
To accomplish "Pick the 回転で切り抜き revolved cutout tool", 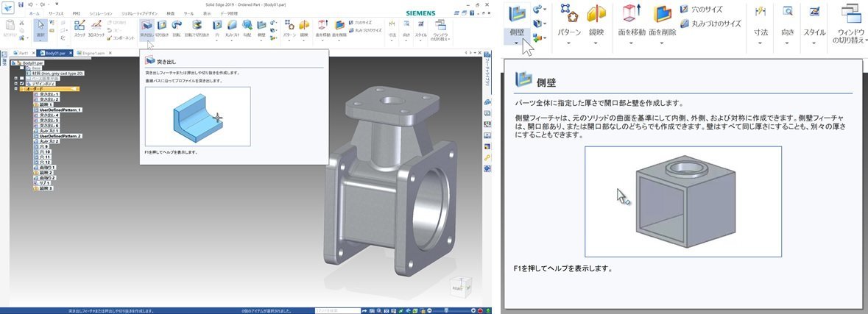I will pyautogui.click(x=197, y=29).
